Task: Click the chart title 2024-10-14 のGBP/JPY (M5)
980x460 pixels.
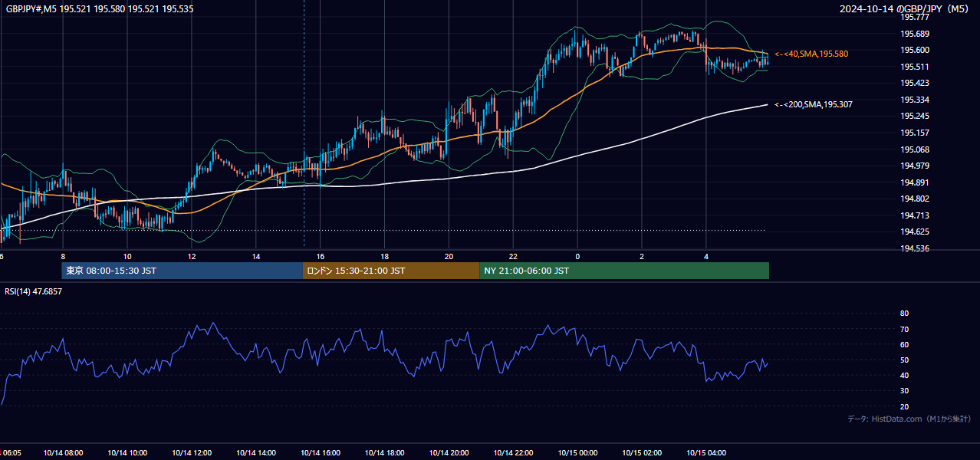Action: click(x=905, y=8)
